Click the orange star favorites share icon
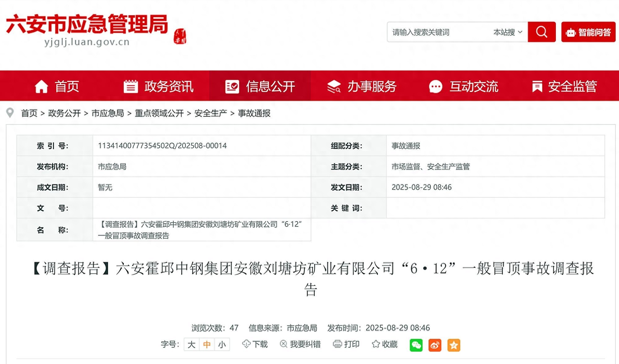Screen dimensions: 619x364 pyautogui.click(x=454, y=345)
